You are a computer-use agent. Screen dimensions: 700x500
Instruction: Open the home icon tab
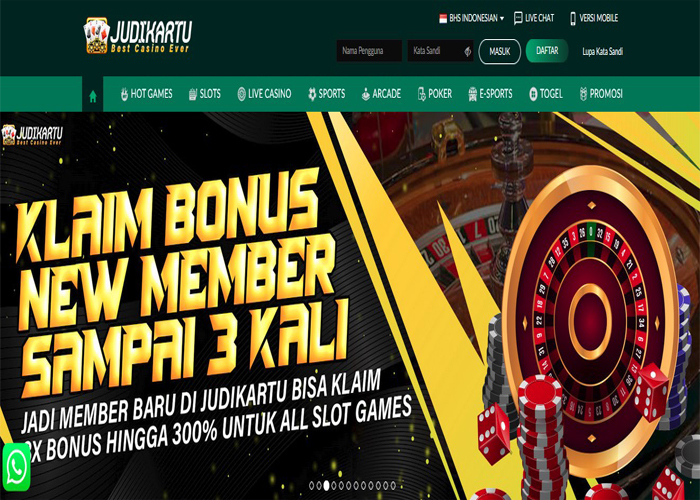coord(93,96)
